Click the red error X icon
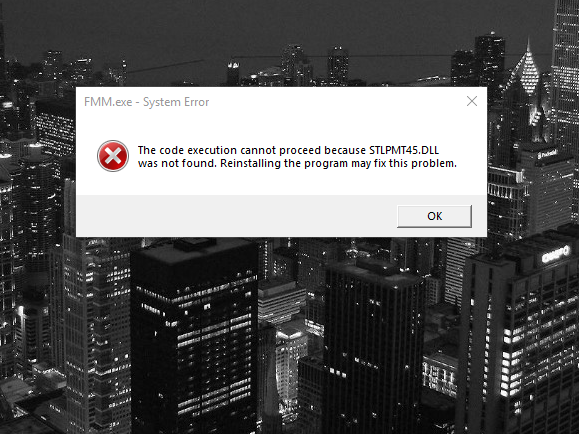This screenshot has height=434, width=579. tap(113, 156)
